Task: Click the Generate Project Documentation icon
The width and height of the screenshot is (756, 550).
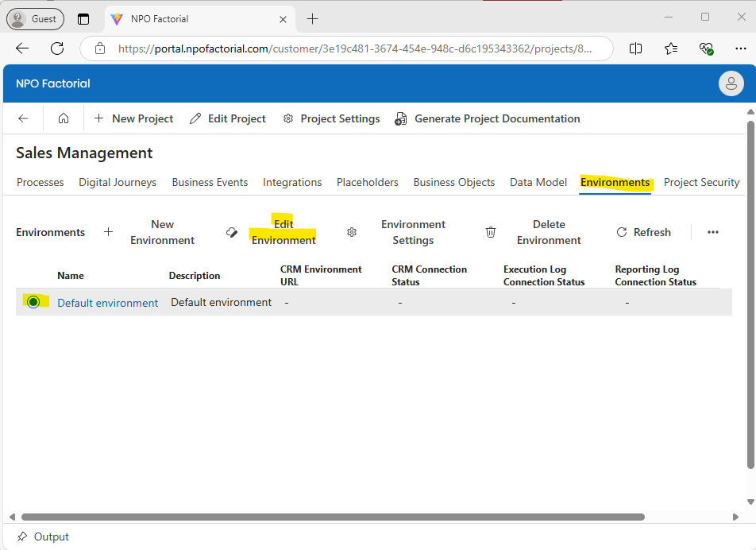Action: pyautogui.click(x=401, y=118)
